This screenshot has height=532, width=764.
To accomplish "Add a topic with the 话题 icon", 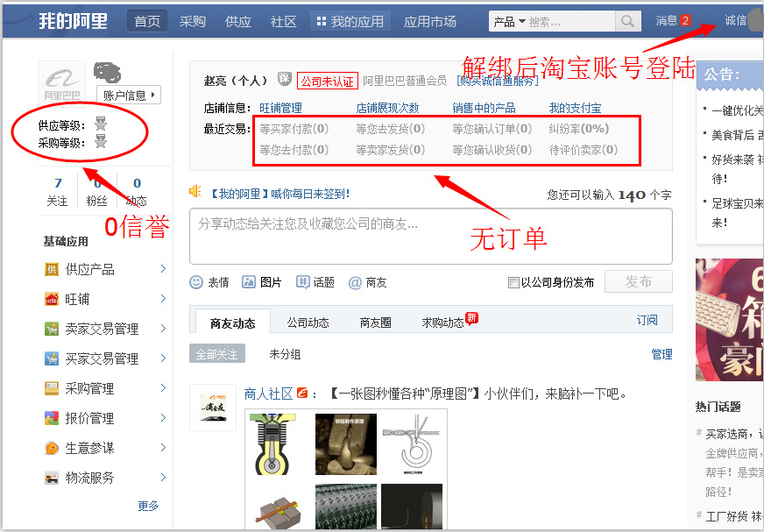I will coord(302,282).
